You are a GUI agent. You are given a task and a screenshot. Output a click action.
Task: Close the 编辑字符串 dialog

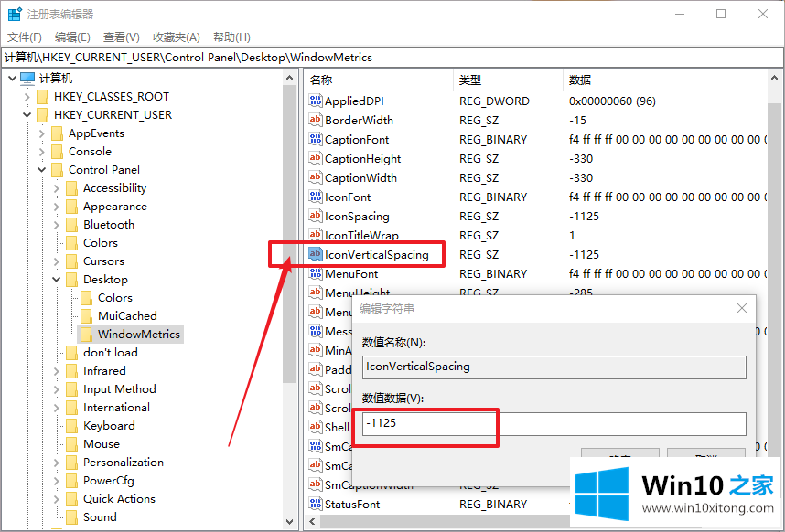(742, 309)
